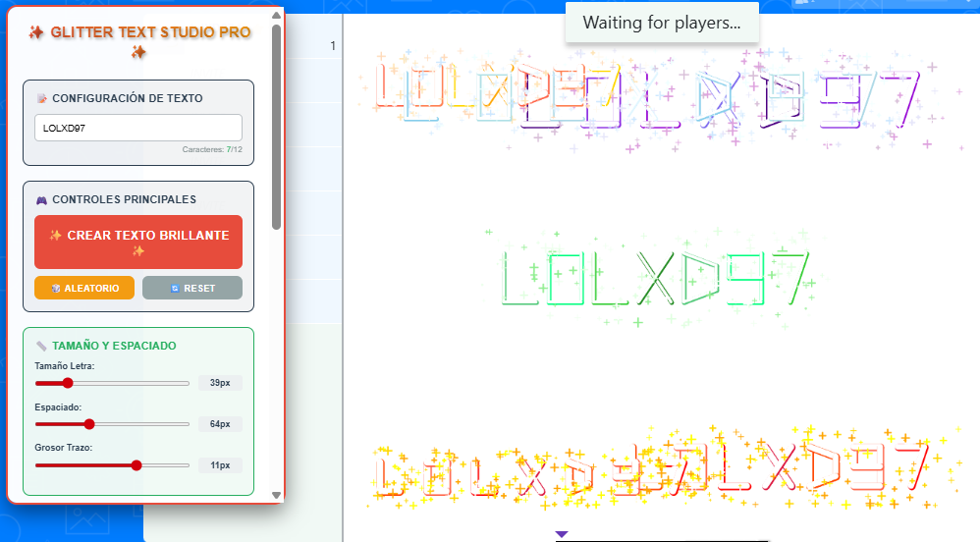Image resolution: width=980 pixels, height=542 pixels.
Task: Click the sparkle icon left of the Glitter Text Studio title
Action: tap(35, 32)
